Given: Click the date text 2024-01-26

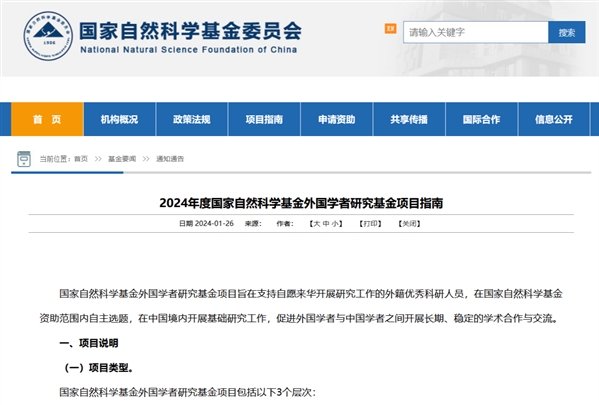Looking at the screenshot, I should [x=214, y=224].
